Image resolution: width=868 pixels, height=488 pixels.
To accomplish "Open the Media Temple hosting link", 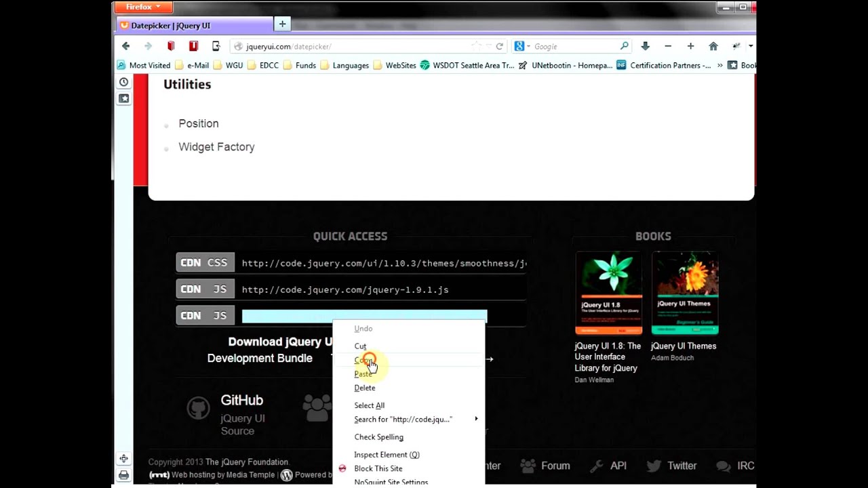I will click(250, 475).
